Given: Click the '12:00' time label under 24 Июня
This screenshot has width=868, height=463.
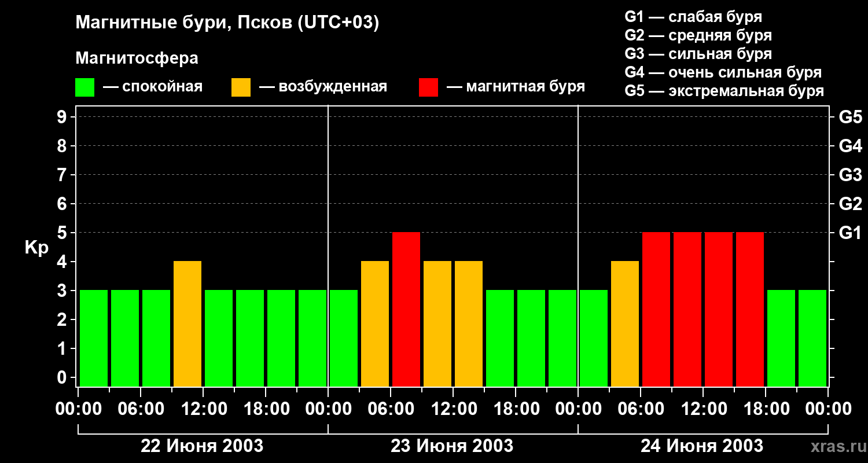Looking at the screenshot, I should (x=703, y=409).
